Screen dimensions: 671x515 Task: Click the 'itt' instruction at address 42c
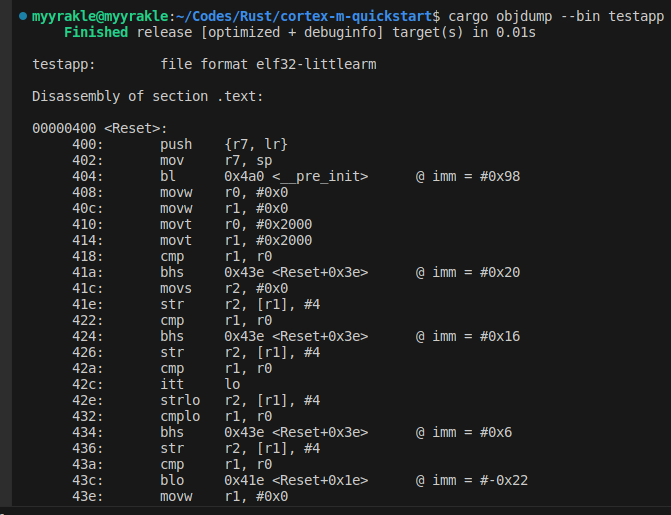coord(172,385)
